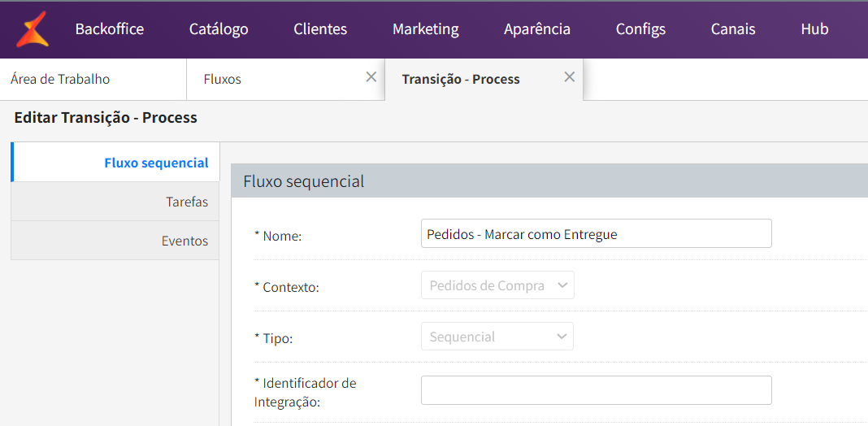868x426 pixels.
Task: Open the Catálogo menu
Action: 219,29
